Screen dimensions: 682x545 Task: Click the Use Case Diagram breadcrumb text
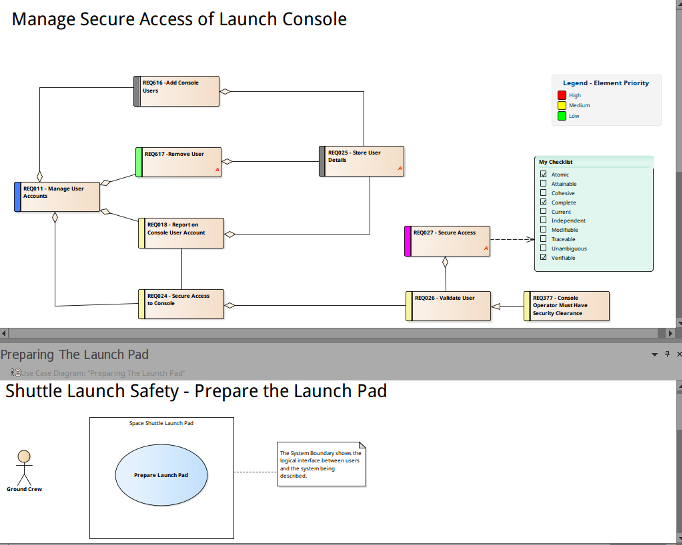[100, 373]
